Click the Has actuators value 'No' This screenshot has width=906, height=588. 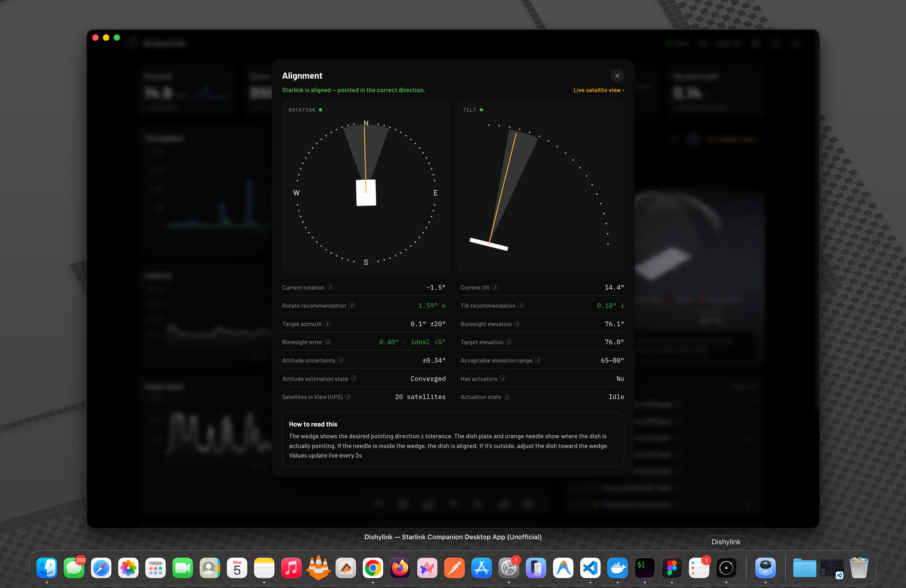[x=620, y=379]
